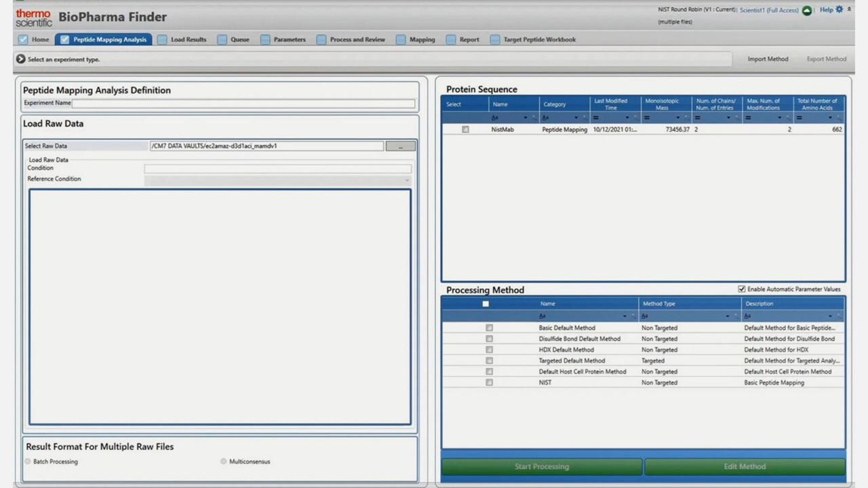Screen dimensions: 868x488
Task: Click the Edit Method button
Action: [x=745, y=466]
